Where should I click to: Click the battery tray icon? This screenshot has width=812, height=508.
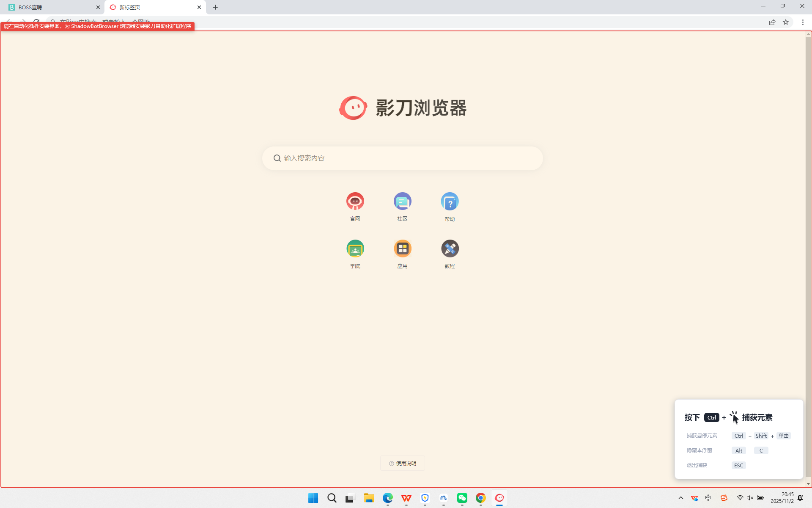click(760, 498)
